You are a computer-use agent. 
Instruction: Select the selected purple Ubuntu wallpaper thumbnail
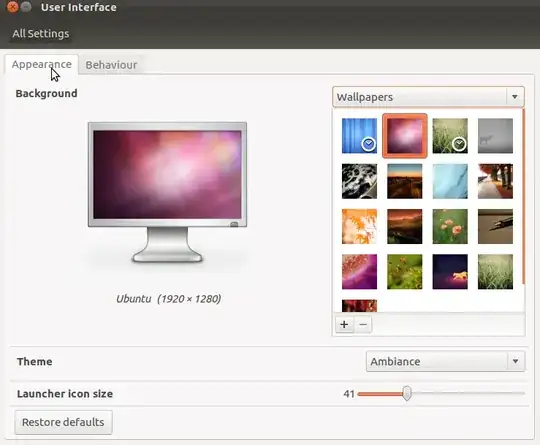(405, 136)
